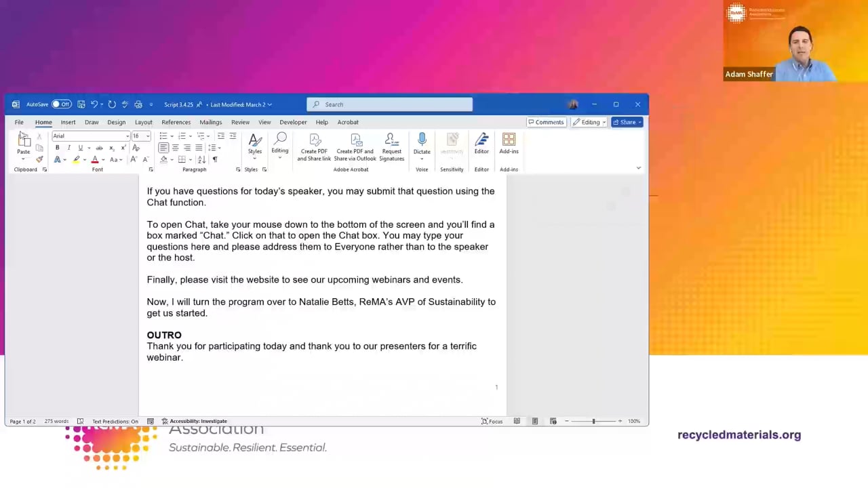
Task: Decrease font size with shrink button
Action: [144, 159]
